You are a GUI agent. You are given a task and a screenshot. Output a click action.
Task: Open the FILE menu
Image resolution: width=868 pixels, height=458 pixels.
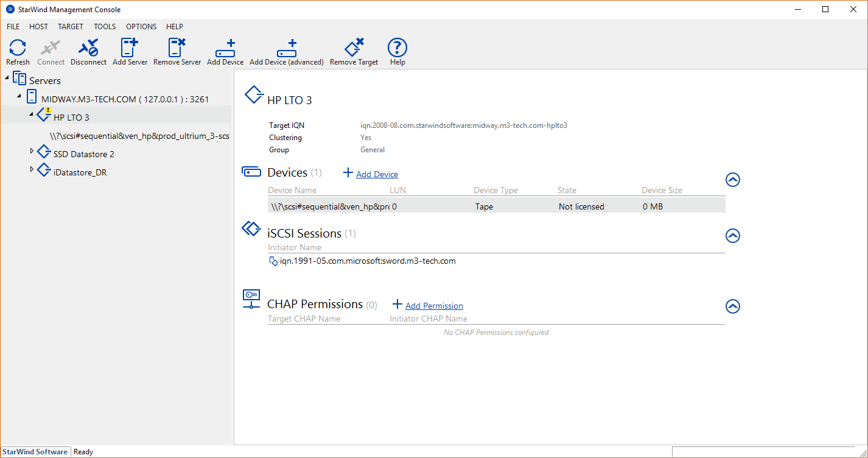[x=13, y=27]
